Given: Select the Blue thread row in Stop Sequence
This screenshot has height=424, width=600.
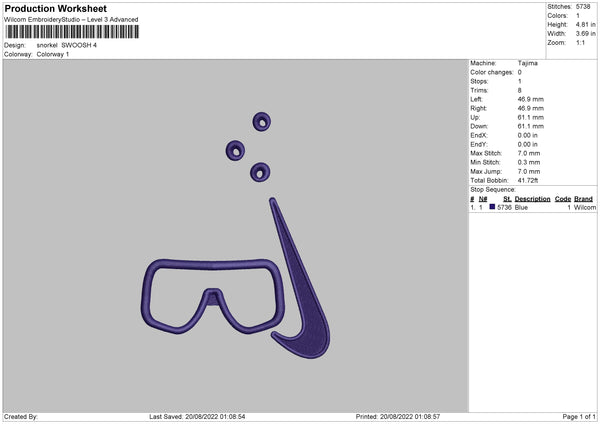Looking at the screenshot, I should 533,207.
